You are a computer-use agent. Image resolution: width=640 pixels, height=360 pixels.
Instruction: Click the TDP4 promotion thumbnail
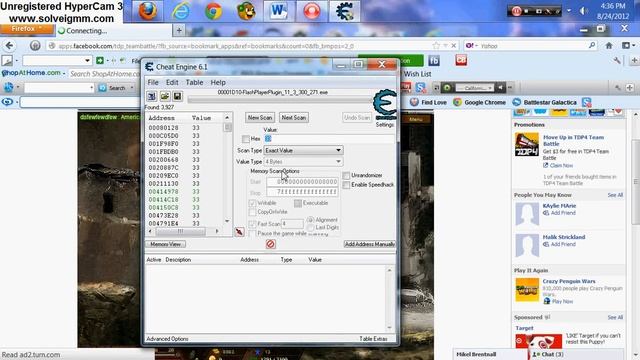(x=527, y=144)
